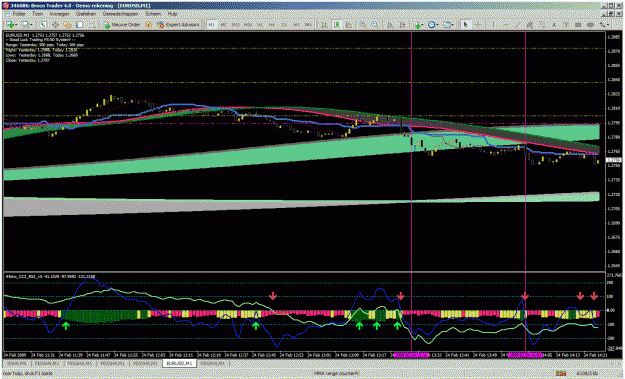The width and height of the screenshot is (625, 379).
Task: Select the Crosshair tool
Action: pos(478,25)
